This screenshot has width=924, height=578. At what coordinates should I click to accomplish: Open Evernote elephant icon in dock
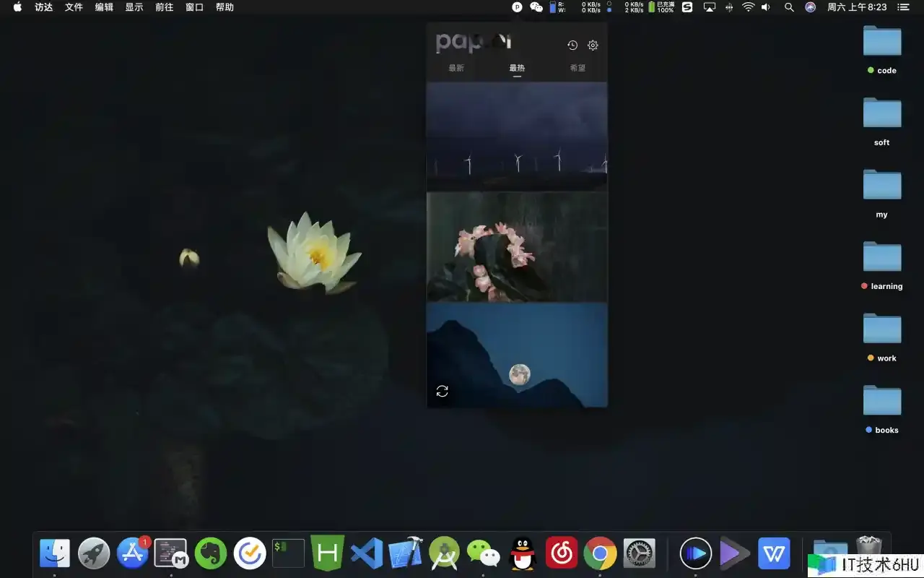pyautogui.click(x=211, y=554)
